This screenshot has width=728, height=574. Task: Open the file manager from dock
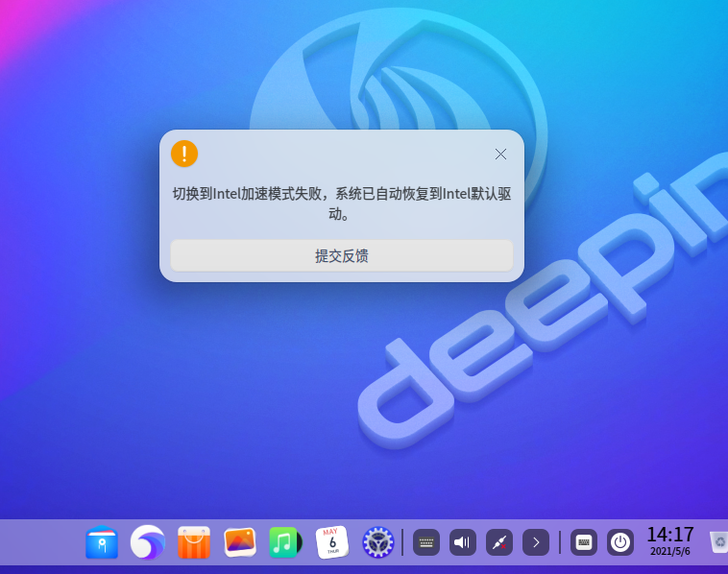click(x=102, y=542)
